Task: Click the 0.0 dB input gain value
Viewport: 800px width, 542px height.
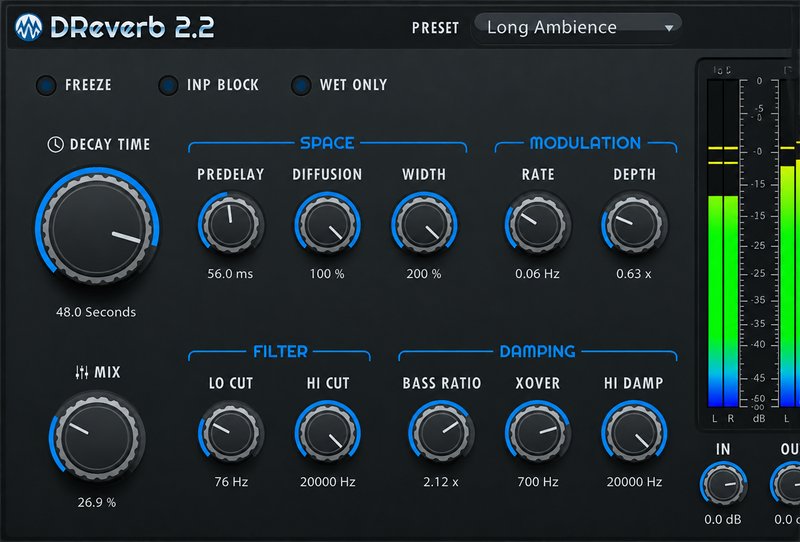Action: 722,520
